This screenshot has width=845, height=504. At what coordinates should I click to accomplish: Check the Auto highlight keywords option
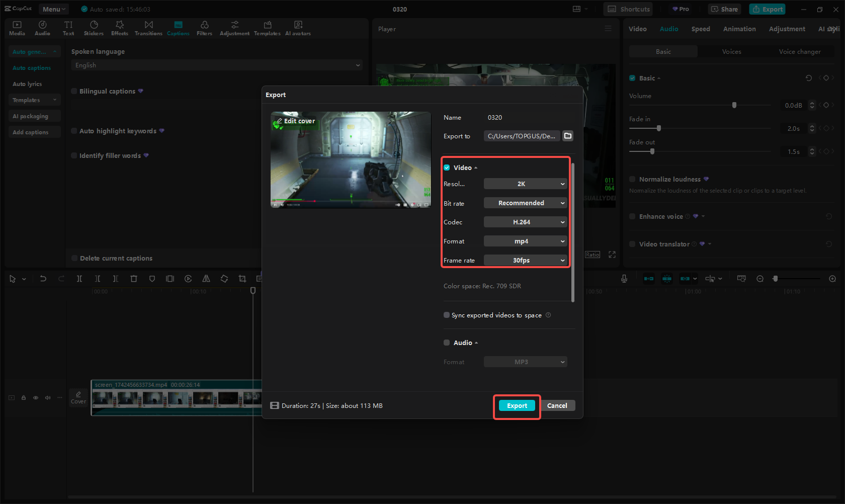point(73,131)
